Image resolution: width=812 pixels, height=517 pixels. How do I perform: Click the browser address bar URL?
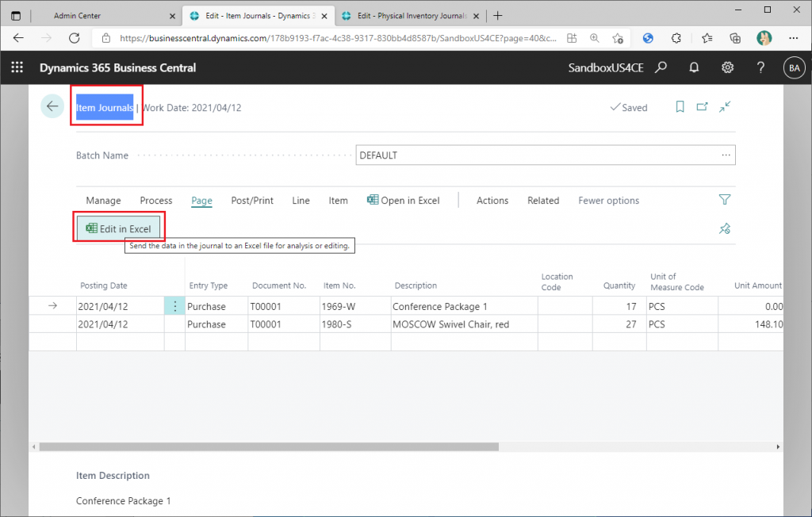(x=338, y=38)
